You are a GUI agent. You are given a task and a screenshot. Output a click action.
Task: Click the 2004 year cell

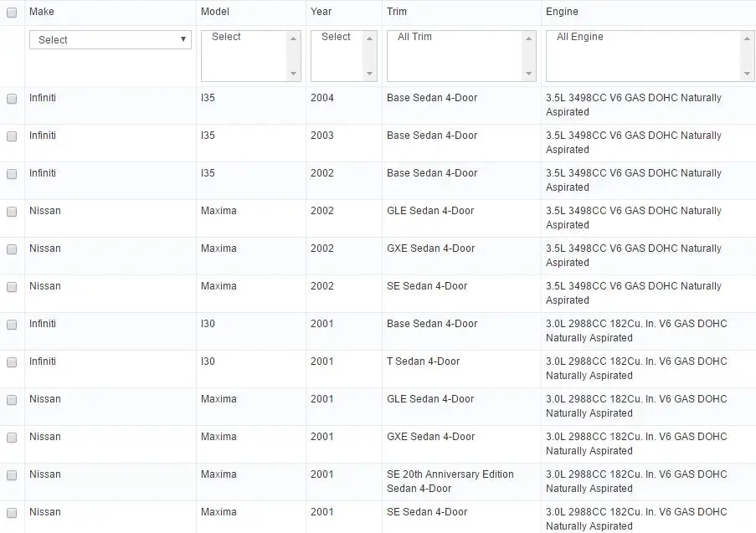pyautogui.click(x=322, y=98)
